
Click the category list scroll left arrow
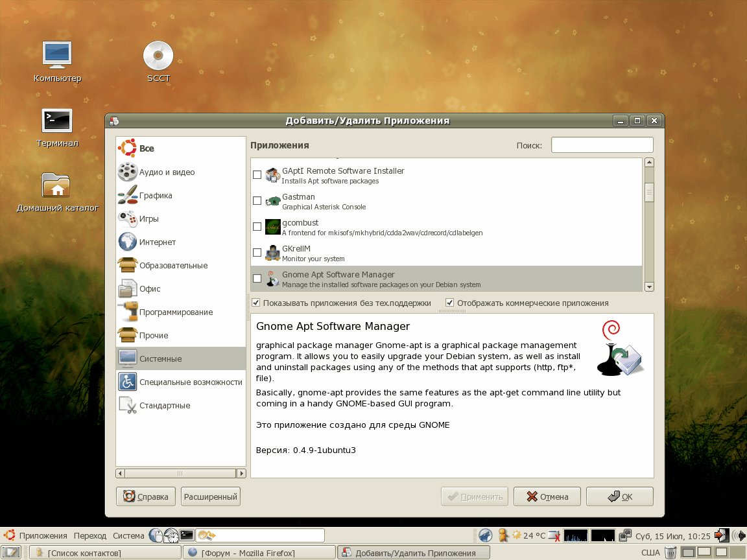pos(121,473)
